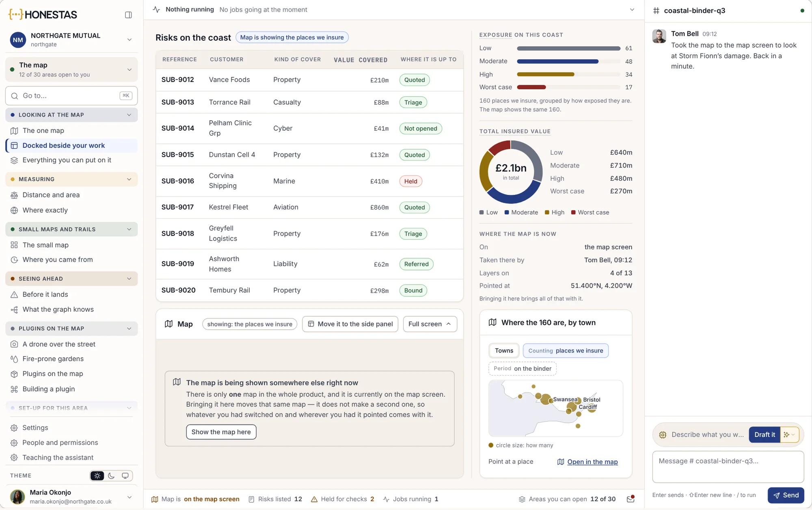Viewport: 812px width, 510px height.
Task: Follow the Open in the map link
Action: (592, 462)
